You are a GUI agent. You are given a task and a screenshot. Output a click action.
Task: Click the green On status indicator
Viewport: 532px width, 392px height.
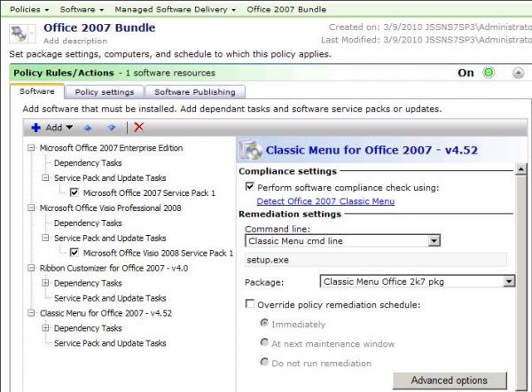(x=489, y=73)
